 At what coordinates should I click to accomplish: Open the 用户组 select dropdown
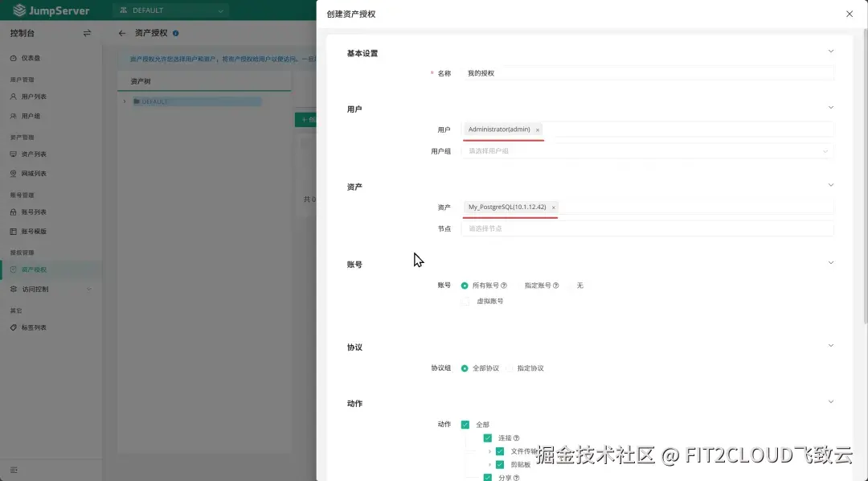pyautogui.click(x=647, y=150)
